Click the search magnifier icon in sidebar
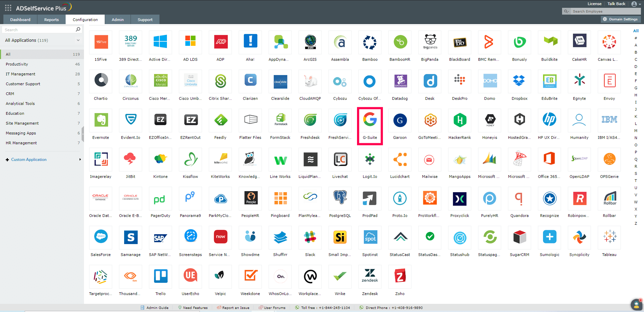The height and width of the screenshot is (312, 644). pyautogui.click(x=78, y=30)
